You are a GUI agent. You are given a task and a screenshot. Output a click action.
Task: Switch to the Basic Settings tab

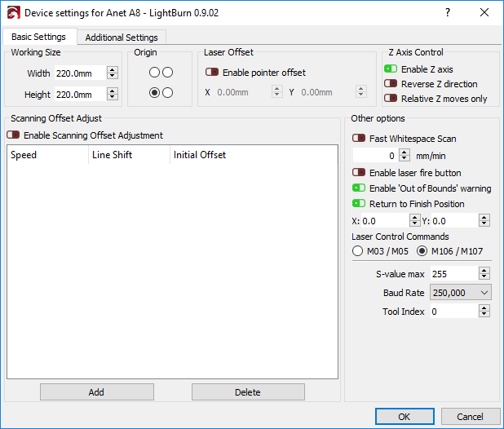[38, 37]
